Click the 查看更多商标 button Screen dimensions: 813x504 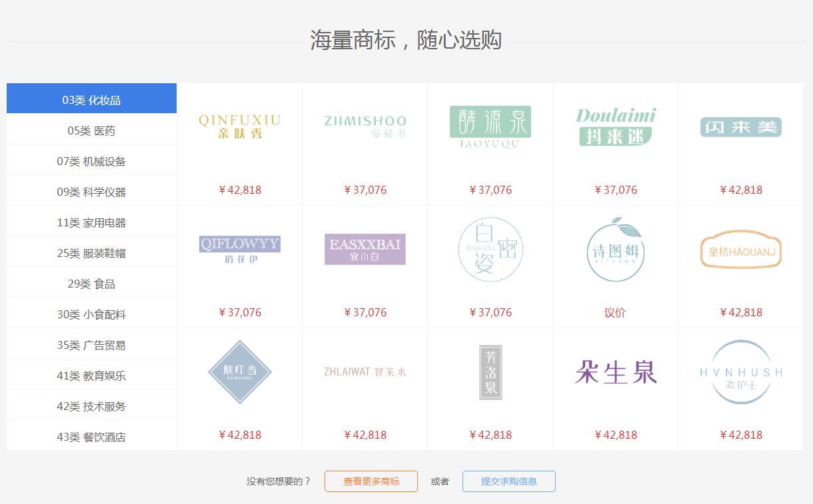(x=371, y=481)
